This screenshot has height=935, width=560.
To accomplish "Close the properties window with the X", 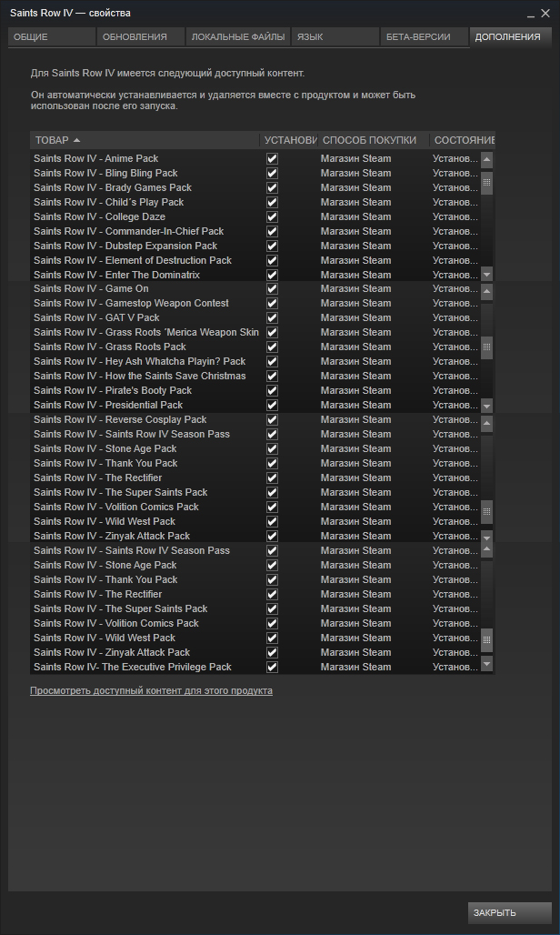I will pyautogui.click(x=545, y=13).
